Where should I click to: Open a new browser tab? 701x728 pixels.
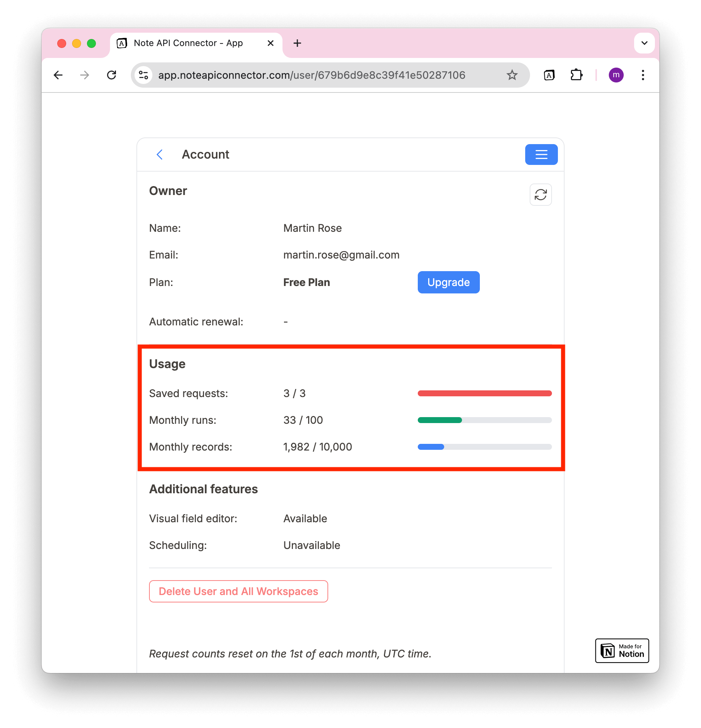point(297,43)
